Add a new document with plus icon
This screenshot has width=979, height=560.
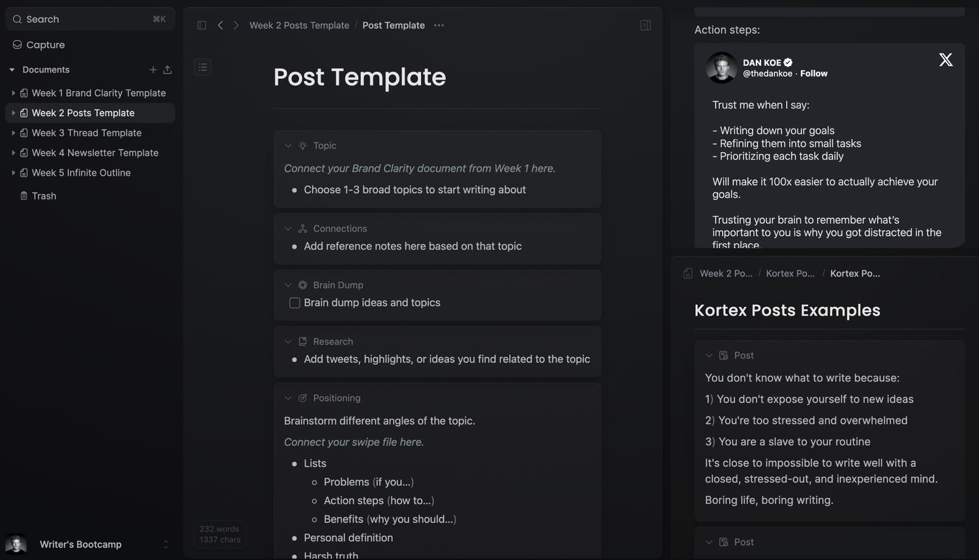153,70
